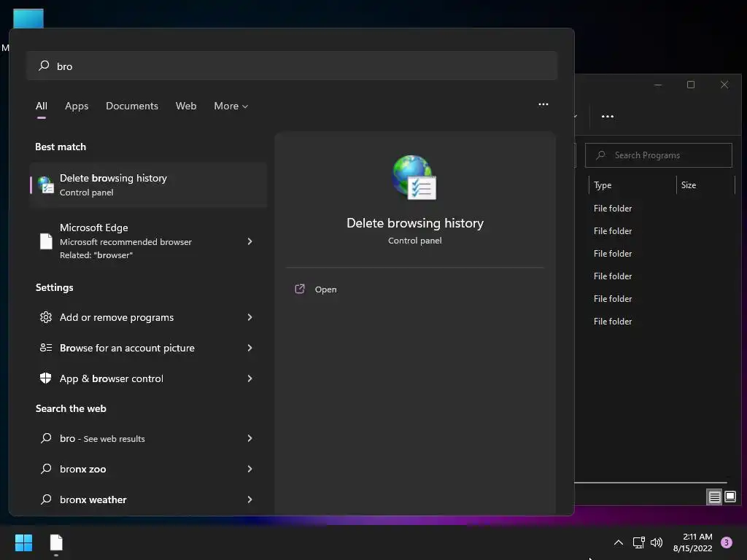Expand the bro web results chevron
The width and height of the screenshot is (747, 560).
249,438
